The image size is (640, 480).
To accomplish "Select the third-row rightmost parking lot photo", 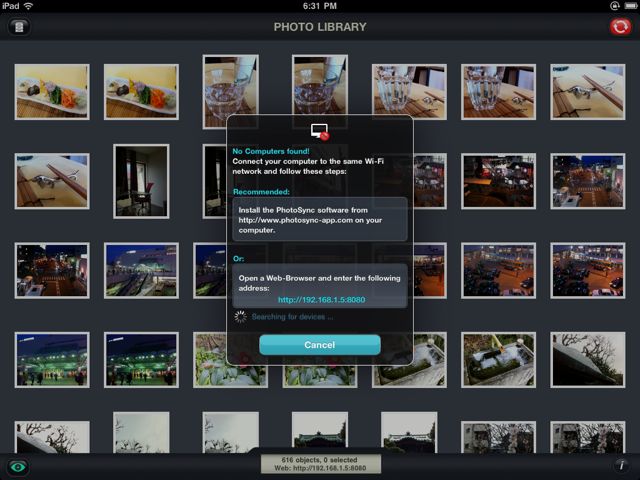I will (x=588, y=271).
